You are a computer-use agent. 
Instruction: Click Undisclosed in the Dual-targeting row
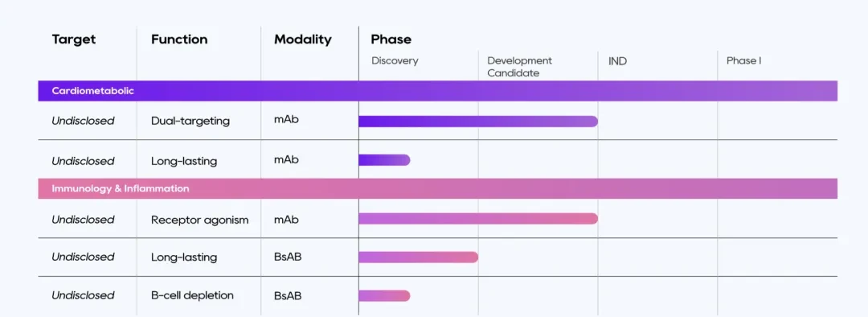tap(83, 121)
